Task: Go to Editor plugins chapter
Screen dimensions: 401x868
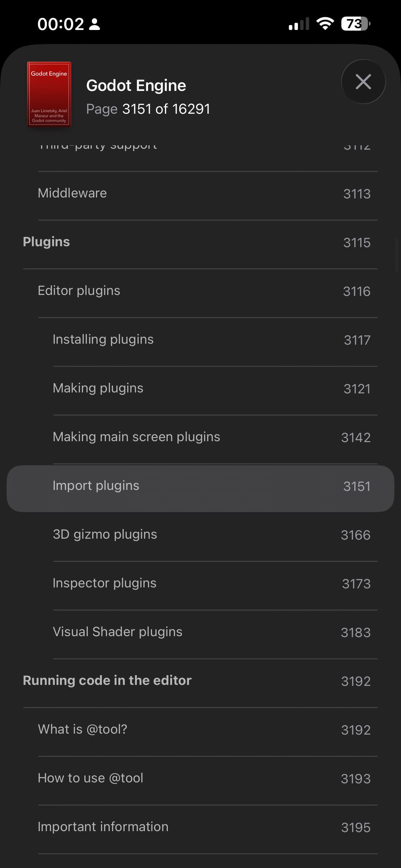Action: coord(79,291)
